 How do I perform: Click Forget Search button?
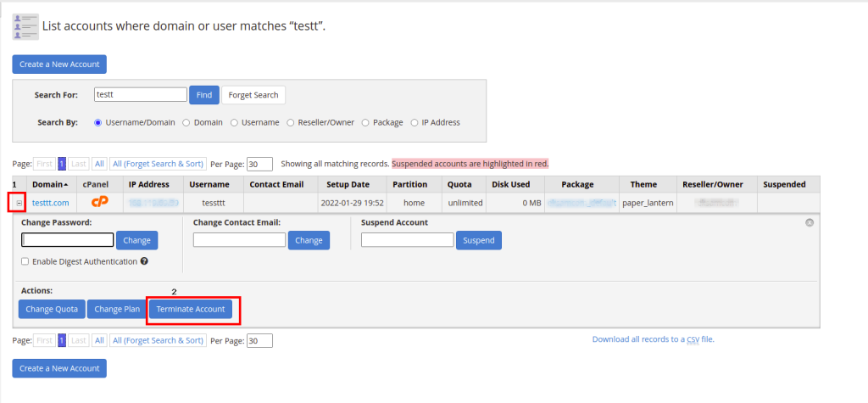click(x=253, y=95)
